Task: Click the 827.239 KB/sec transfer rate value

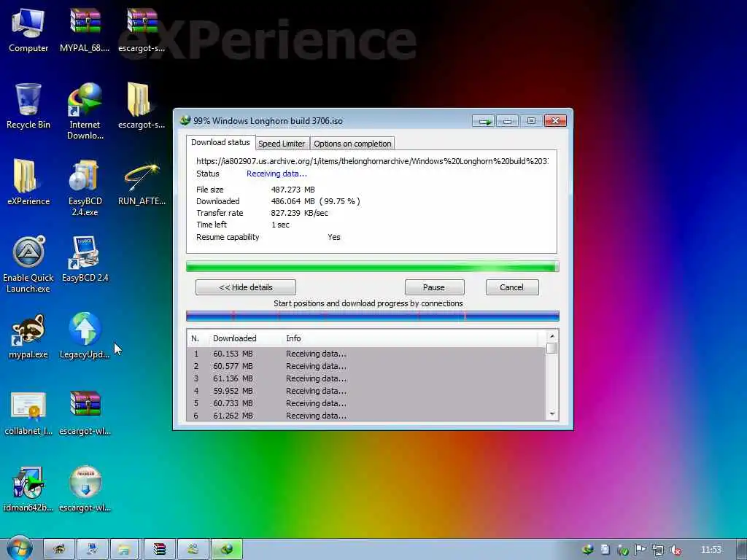Action: click(299, 213)
